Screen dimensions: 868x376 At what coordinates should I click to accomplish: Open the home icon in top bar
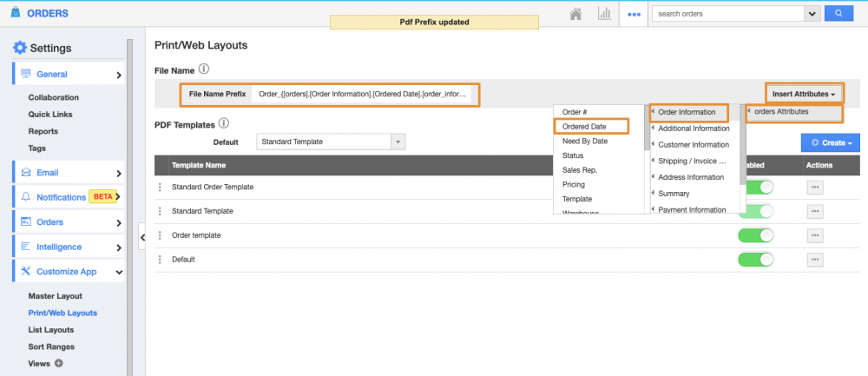point(575,14)
